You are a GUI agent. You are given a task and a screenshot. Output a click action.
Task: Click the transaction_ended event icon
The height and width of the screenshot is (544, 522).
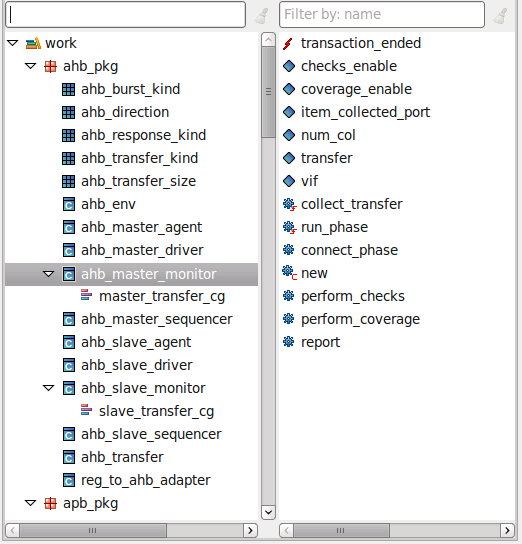click(288, 44)
